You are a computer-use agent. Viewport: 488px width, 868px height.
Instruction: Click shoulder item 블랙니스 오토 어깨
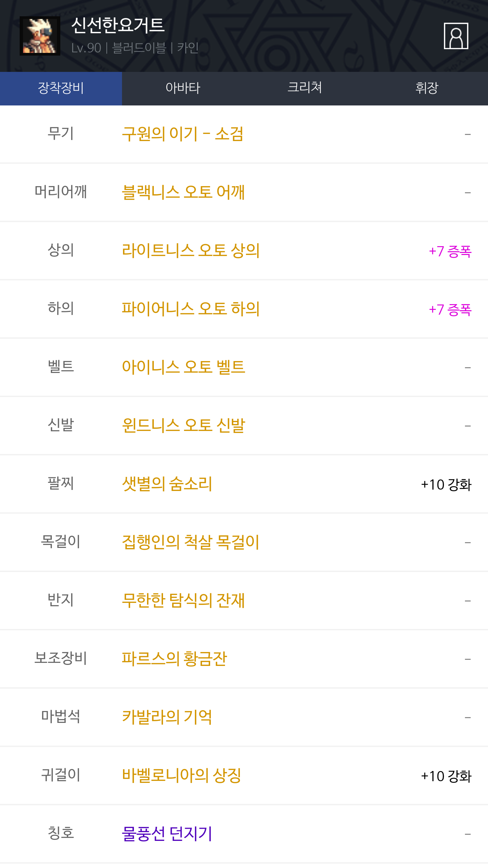point(183,192)
